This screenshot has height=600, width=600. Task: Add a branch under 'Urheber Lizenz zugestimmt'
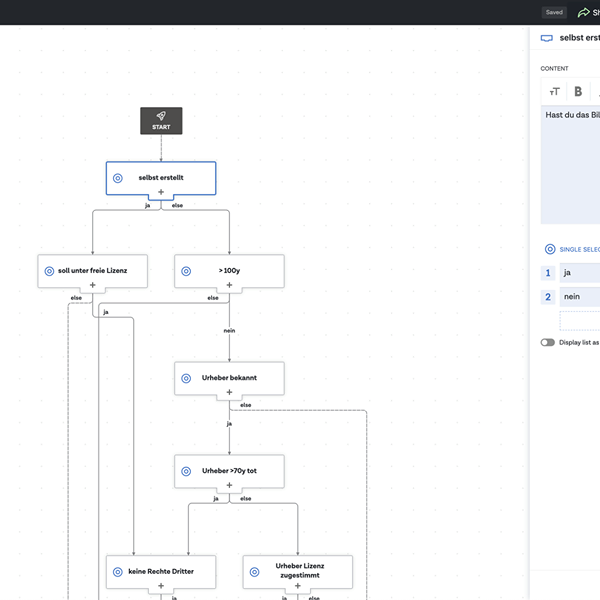298,586
